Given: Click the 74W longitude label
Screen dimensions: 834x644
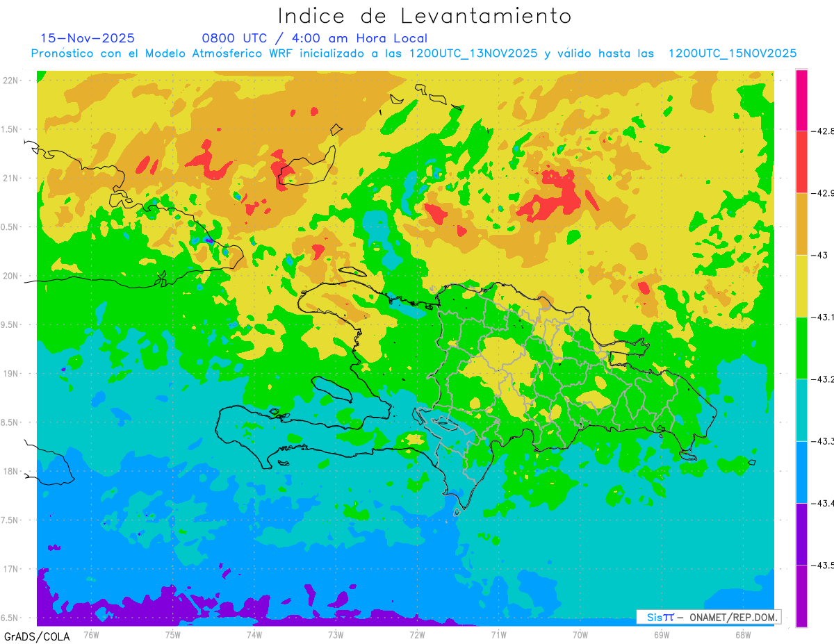Looking at the screenshot, I should [254, 634].
